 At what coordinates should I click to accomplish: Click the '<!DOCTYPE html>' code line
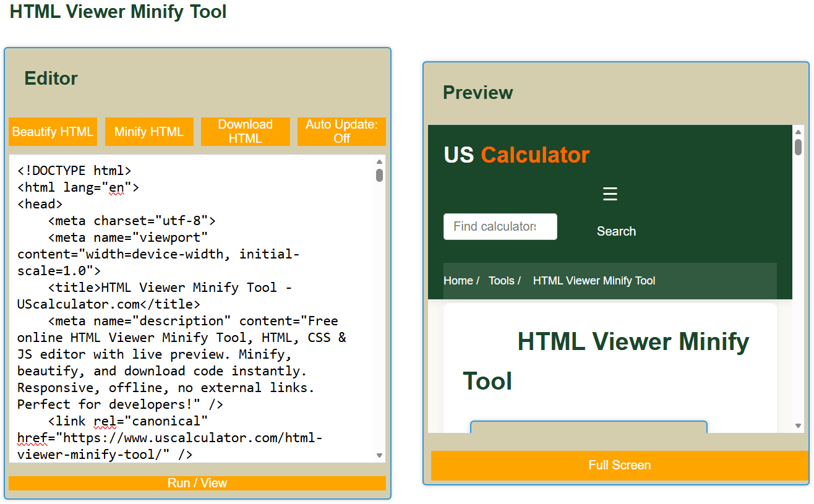(x=74, y=171)
